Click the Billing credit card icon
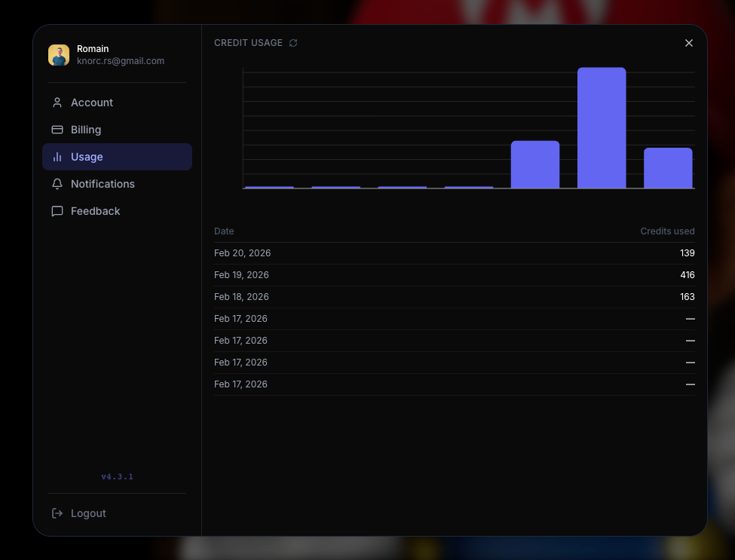Image resolution: width=735 pixels, height=560 pixels. pos(57,130)
